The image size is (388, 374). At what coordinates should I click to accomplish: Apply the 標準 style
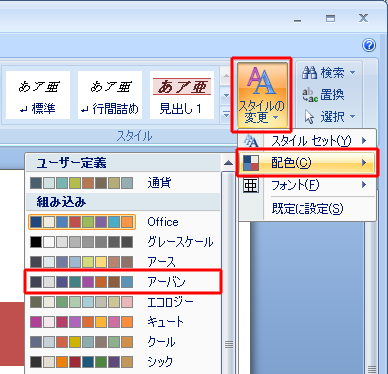click(x=38, y=95)
